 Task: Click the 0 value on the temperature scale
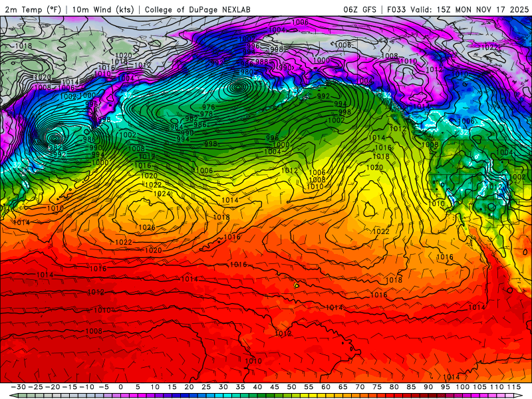click(121, 387)
